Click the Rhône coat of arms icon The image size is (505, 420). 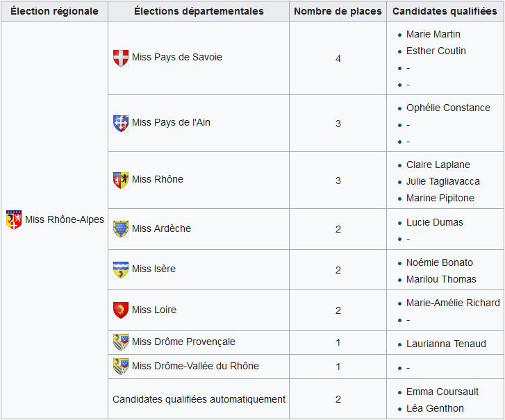[x=121, y=180]
